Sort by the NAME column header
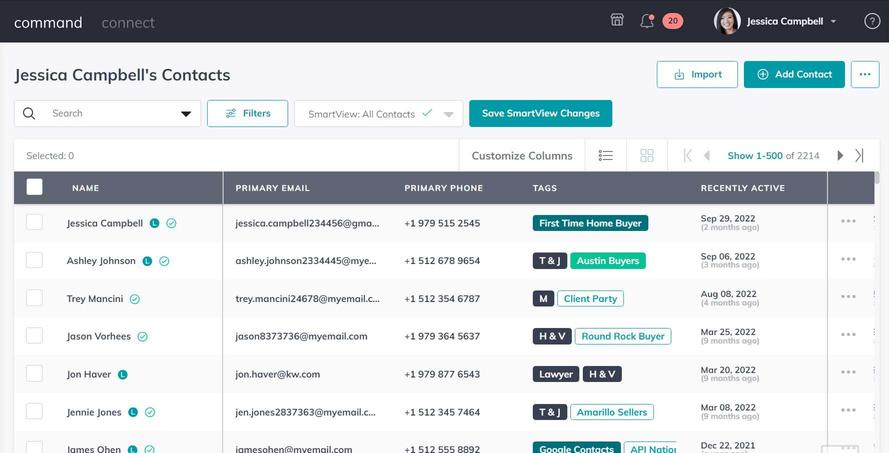 click(x=86, y=188)
